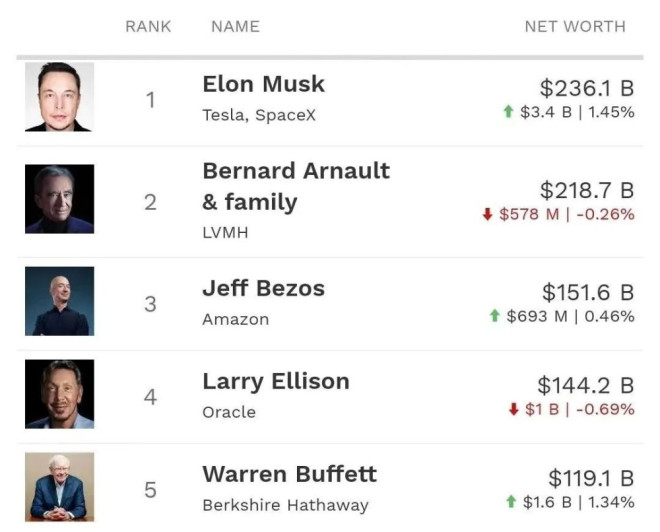The image size is (660, 532).
Task: Open the Larry Ellison profile link
Action: (x=276, y=381)
